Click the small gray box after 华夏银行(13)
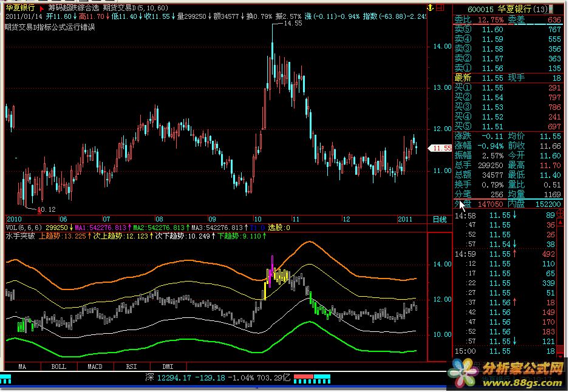 (x=551, y=8)
